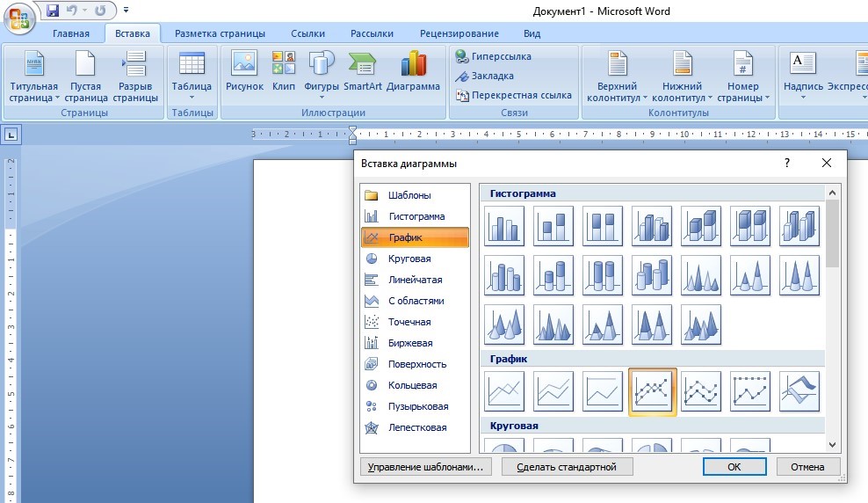Open the Надпись text box dropdown
The image size is (868, 503).
pyautogui.click(x=803, y=77)
